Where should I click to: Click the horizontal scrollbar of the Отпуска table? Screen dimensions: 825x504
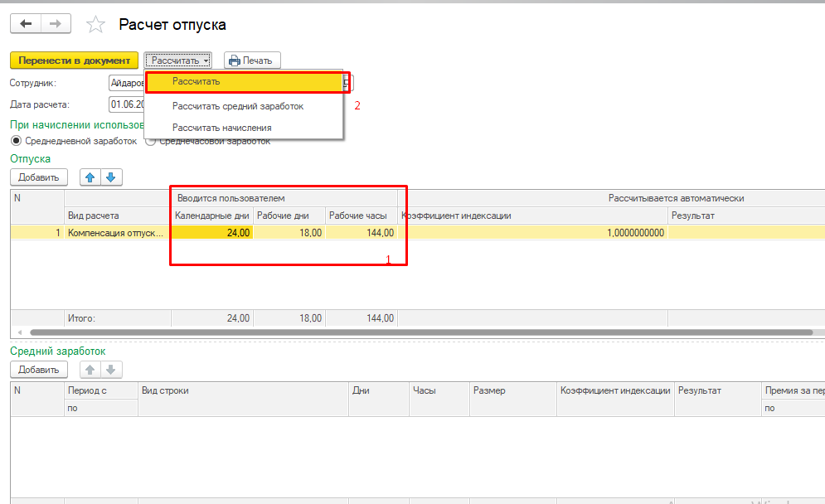pyautogui.click(x=415, y=332)
